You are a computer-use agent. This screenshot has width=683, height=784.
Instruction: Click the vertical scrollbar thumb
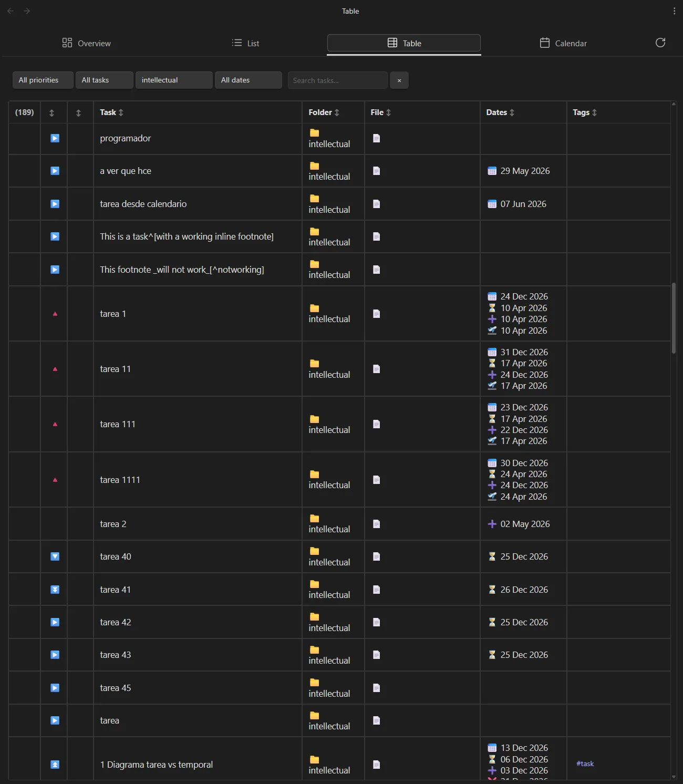coord(674,318)
